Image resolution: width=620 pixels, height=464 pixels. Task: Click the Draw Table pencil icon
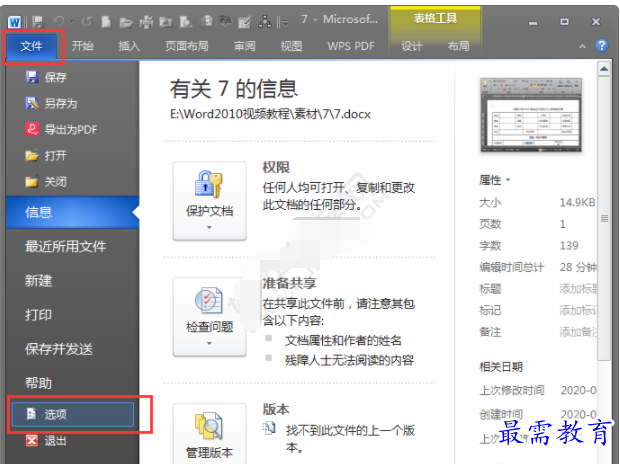(x=245, y=22)
